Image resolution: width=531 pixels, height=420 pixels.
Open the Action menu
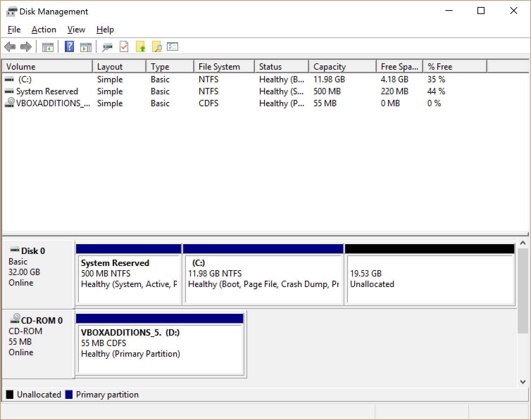point(44,30)
